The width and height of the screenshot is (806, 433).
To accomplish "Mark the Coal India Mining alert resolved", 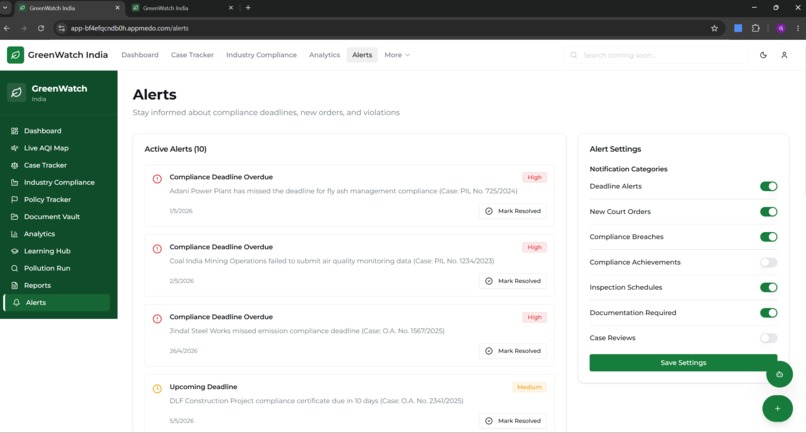I will pyautogui.click(x=513, y=281).
